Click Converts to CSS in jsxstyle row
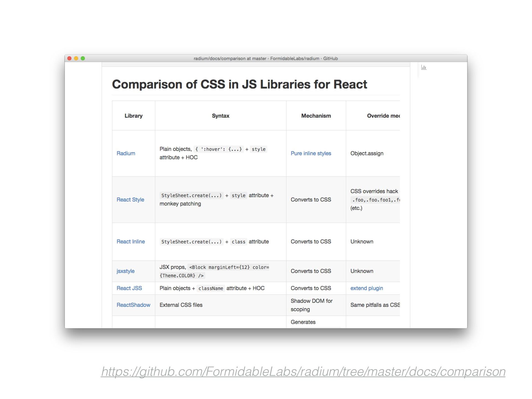 pyautogui.click(x=311, y=271)
